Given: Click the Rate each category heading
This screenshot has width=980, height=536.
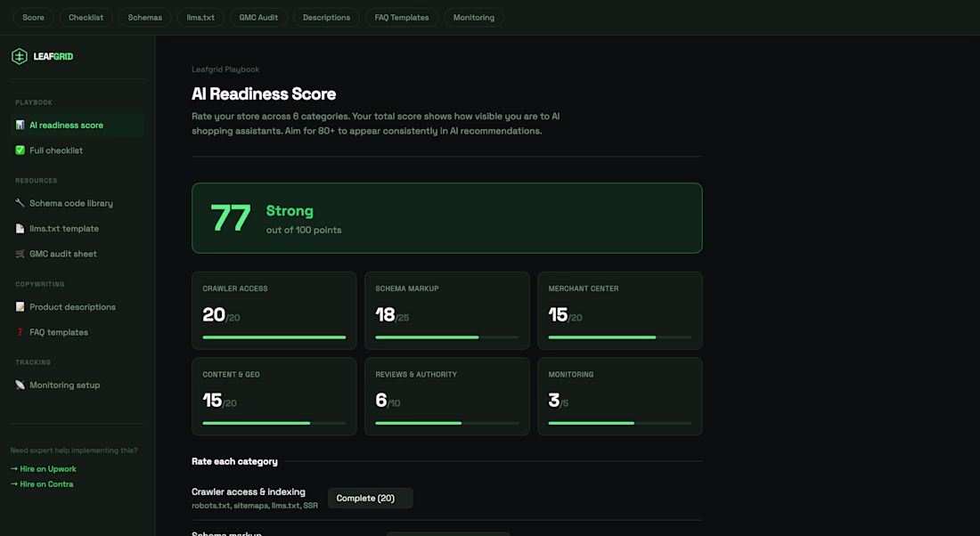Looking at the screenshot, I should click(x=234, y=462).
